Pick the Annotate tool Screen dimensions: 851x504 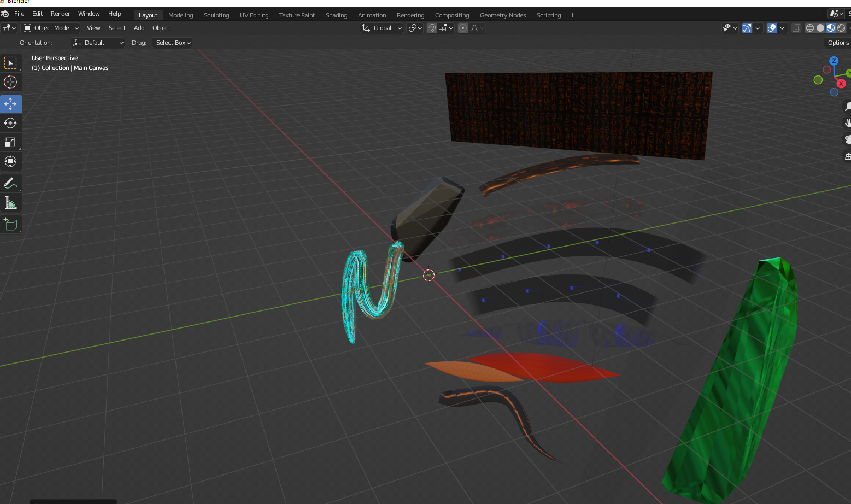[11, 183]
